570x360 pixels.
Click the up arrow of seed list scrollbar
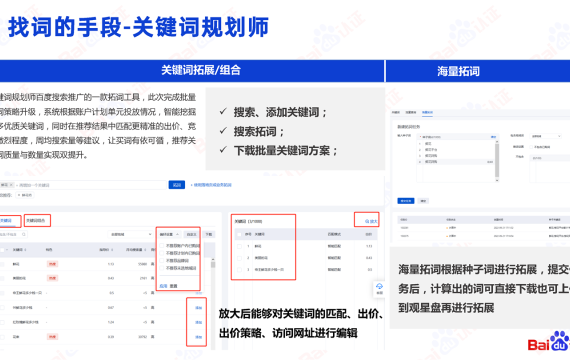pyautogui.click(x=497, y=141)
